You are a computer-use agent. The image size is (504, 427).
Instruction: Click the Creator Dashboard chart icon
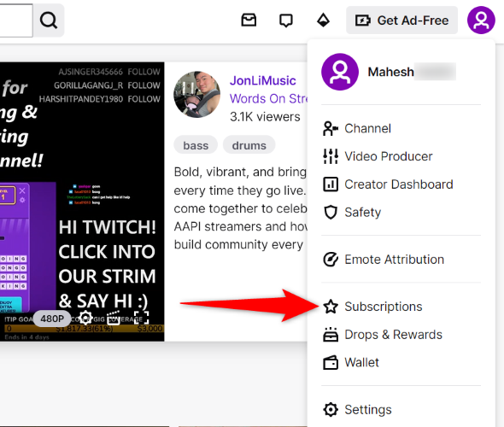331,184
